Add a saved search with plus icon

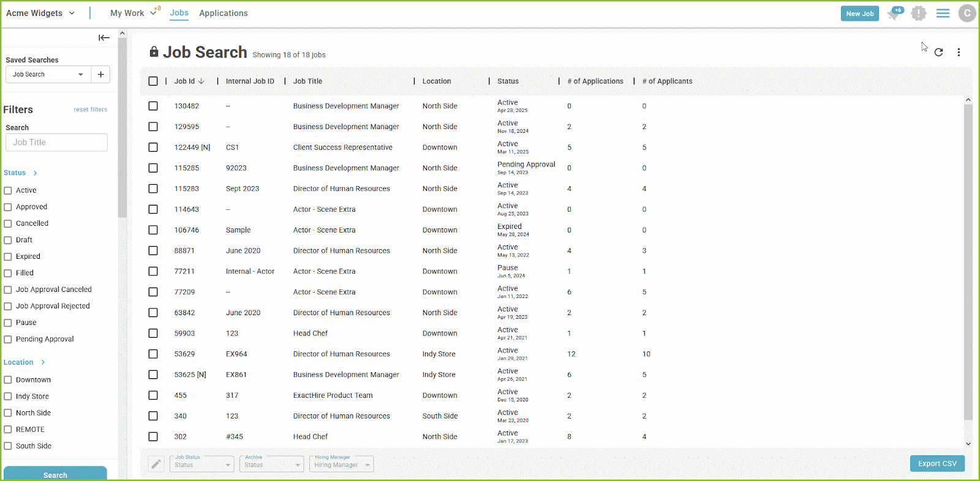coord(100,75)
